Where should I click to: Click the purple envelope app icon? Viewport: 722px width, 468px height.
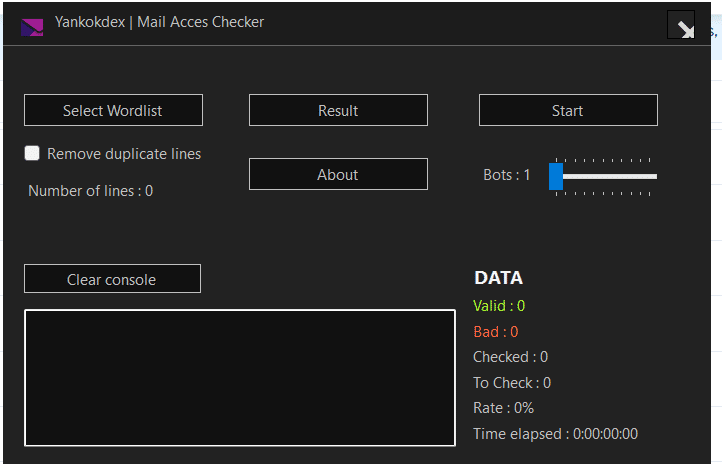pyautogui.click(x=32, y=27)
